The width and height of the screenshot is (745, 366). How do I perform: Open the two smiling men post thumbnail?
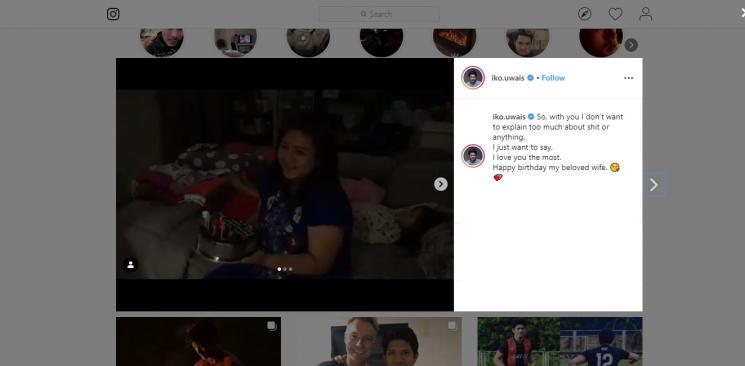(x=379, y=341)
